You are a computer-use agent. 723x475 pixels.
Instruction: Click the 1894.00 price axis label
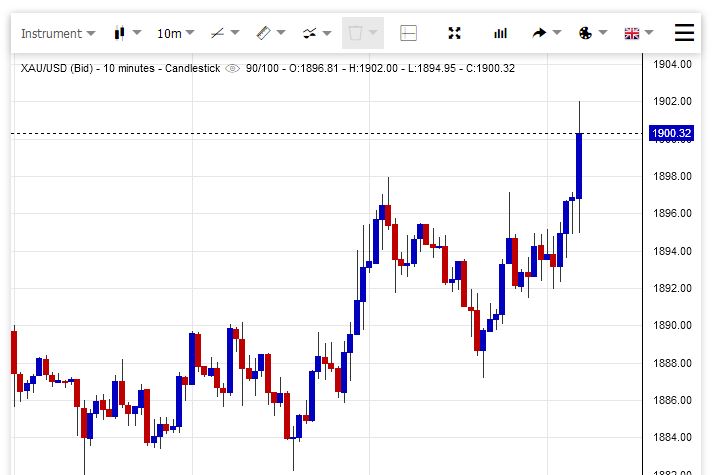click(672, 251)
